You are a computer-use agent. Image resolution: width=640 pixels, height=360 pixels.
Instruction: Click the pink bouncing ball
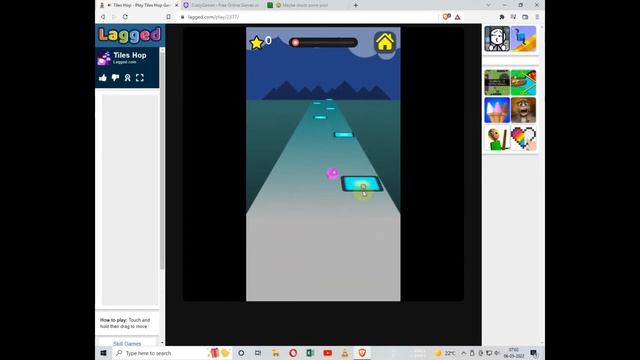tap(333, 173)
